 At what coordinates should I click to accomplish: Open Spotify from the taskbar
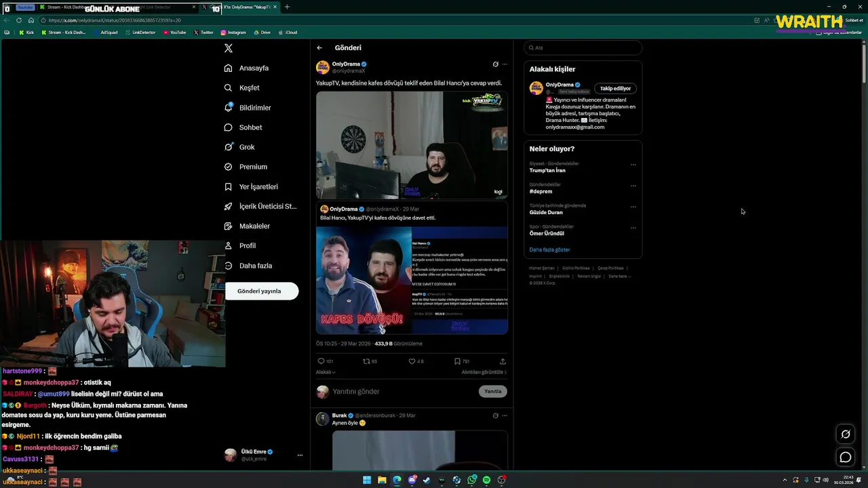click(486, 480)
